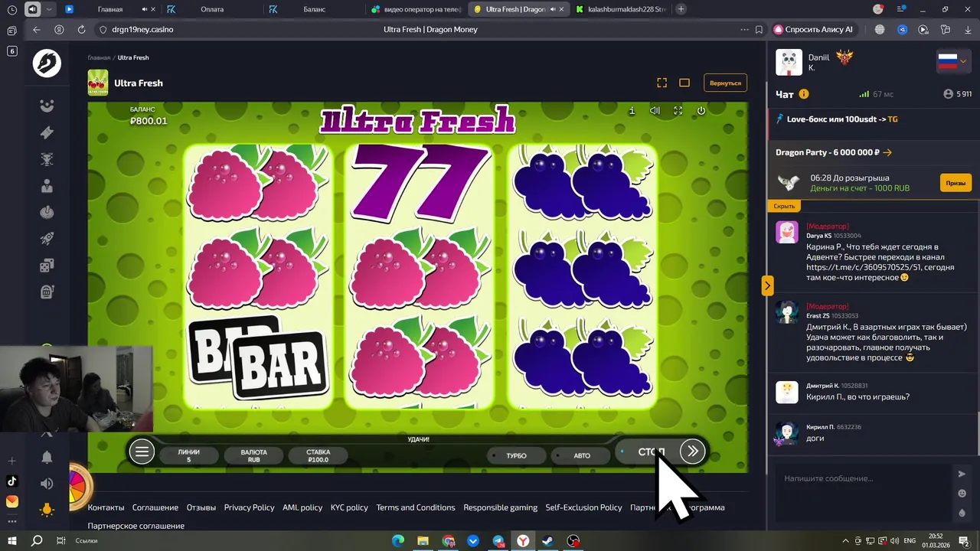
Task: Click Скрыть to hide the banner
Action: 784,206
